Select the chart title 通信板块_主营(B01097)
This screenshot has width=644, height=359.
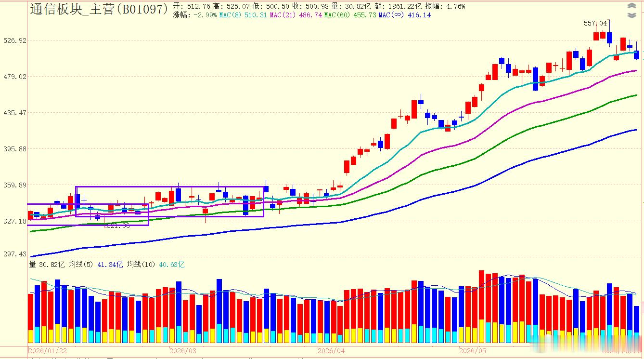tap(99, 9)
